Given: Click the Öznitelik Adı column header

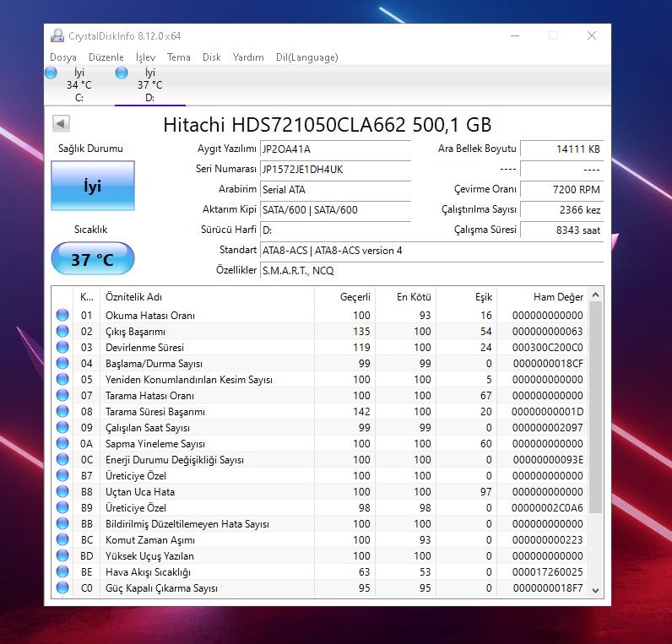Looking at the screenshot, I should click(207, 296).
